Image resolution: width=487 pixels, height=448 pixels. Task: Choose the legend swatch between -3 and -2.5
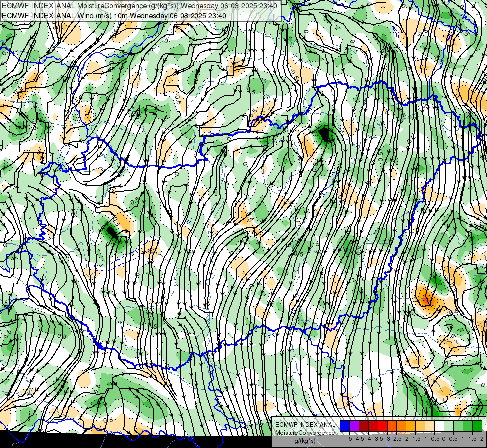[x=392, y=426]
